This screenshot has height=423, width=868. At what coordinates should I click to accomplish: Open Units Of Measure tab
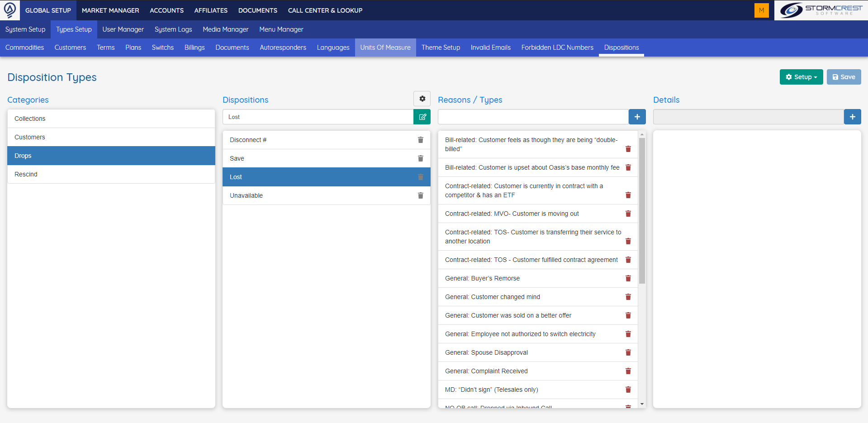(385, 48)
